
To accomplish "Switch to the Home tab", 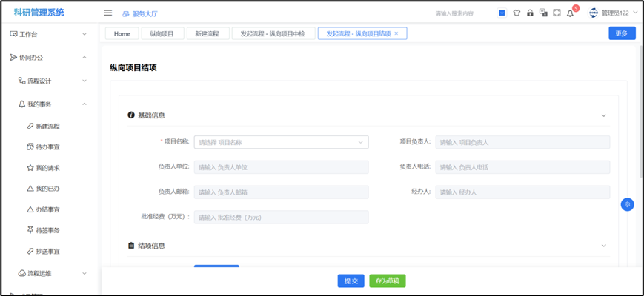I will [122, 33].
